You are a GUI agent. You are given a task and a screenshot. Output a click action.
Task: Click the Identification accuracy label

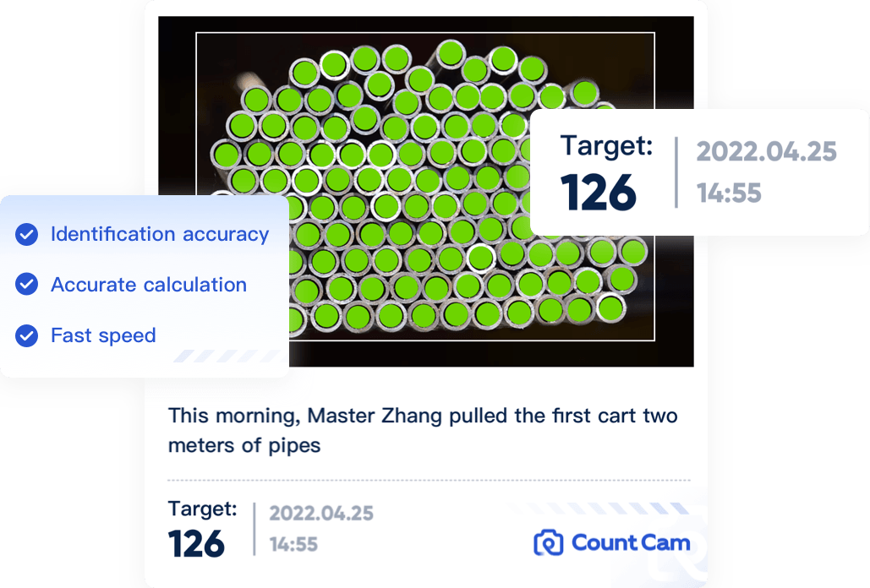point(160,234)
